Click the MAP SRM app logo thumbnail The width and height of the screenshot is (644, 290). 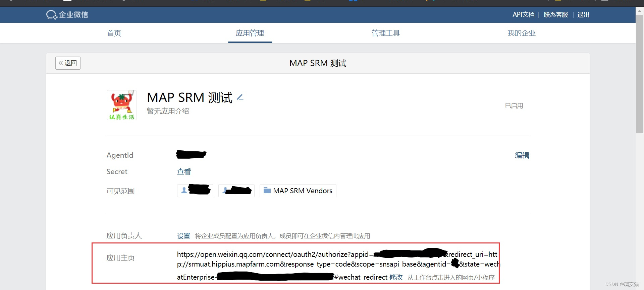pyautogui.click(x=122, y=105)
